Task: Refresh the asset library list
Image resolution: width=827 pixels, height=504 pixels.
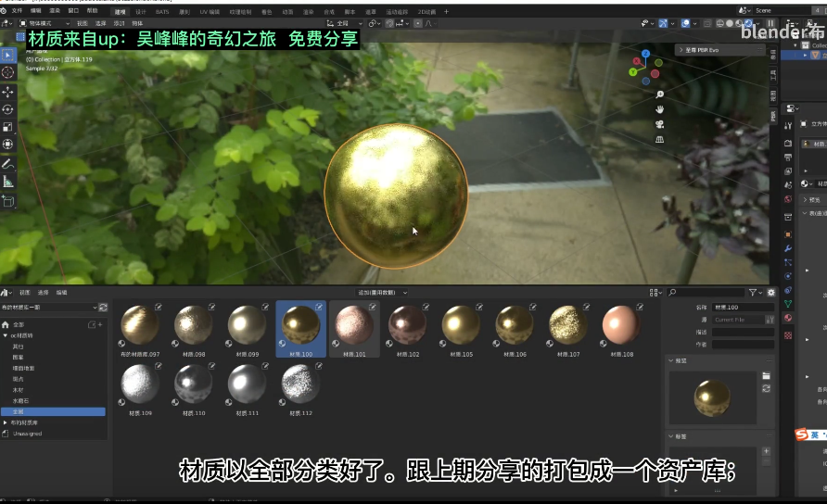Action: (103, 308)
